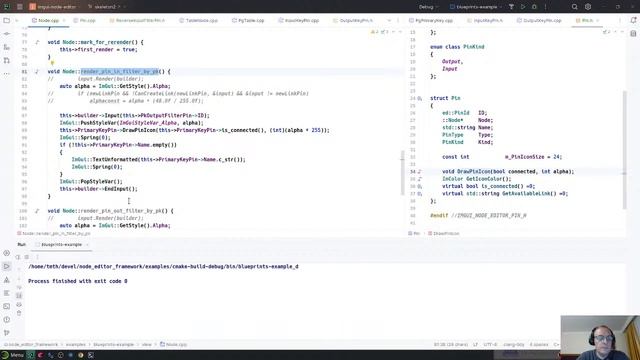This screenshot has height=360, width=640.
Task: Select the blueprints-example Run tab
Action: point(62,244)
